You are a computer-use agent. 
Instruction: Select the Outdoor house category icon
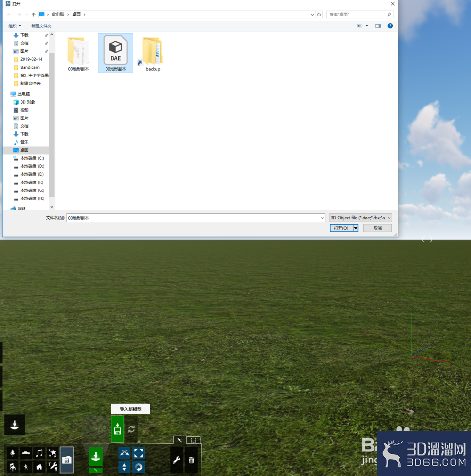[x=39, y=467]
